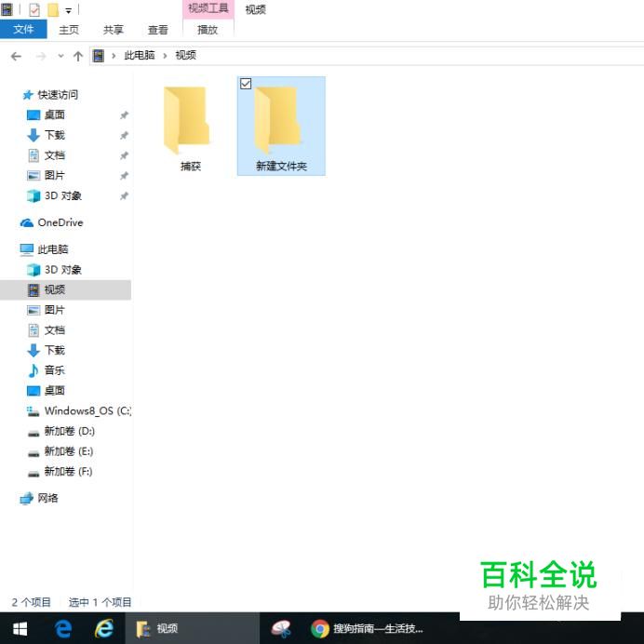Click the 音乐 note icon

(x=34, y=370)
